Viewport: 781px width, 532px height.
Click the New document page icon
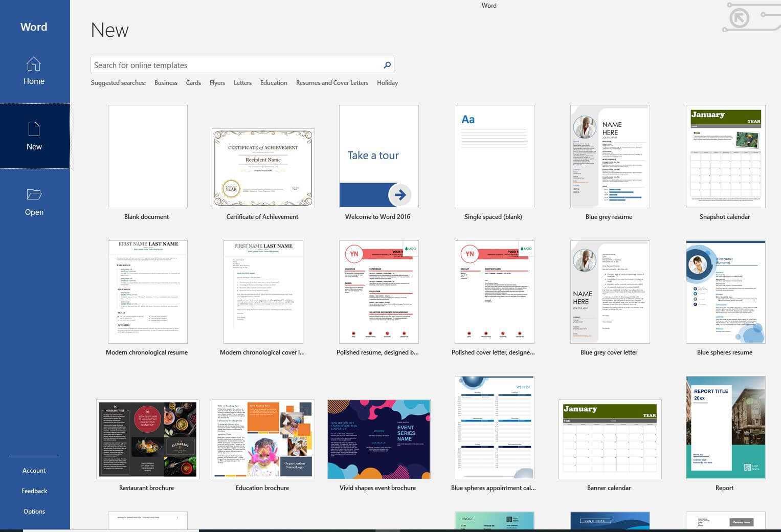[x=34, y=129]
